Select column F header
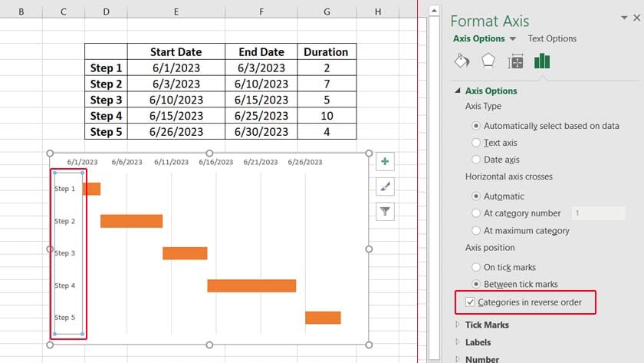644x363 pixels. tap(261, 12)
